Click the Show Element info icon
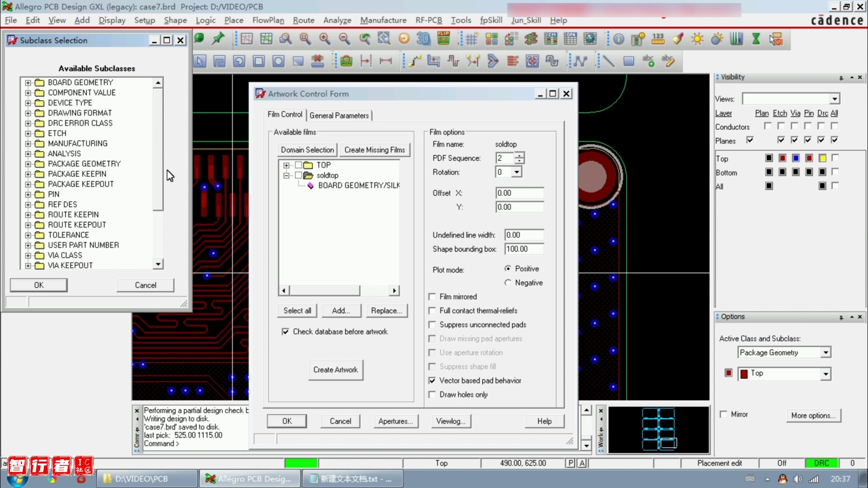Screen dimensions: 868x488 click(x=618, y=39)
